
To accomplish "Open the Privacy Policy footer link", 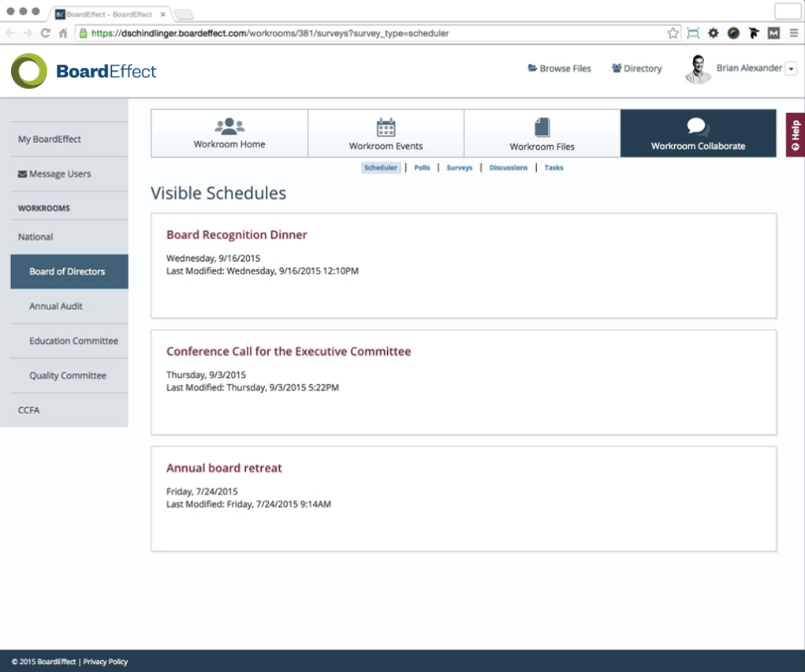I will [x=105, y=662].
